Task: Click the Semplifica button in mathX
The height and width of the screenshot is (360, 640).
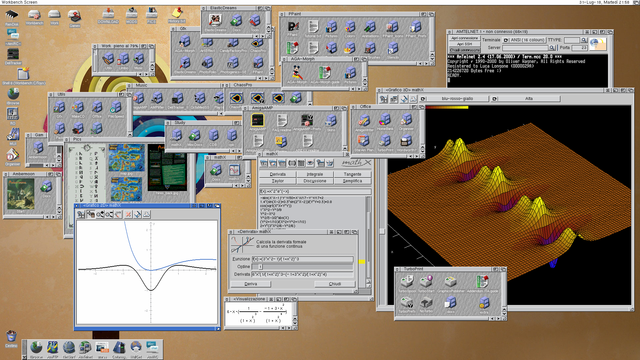Action: 352,181
